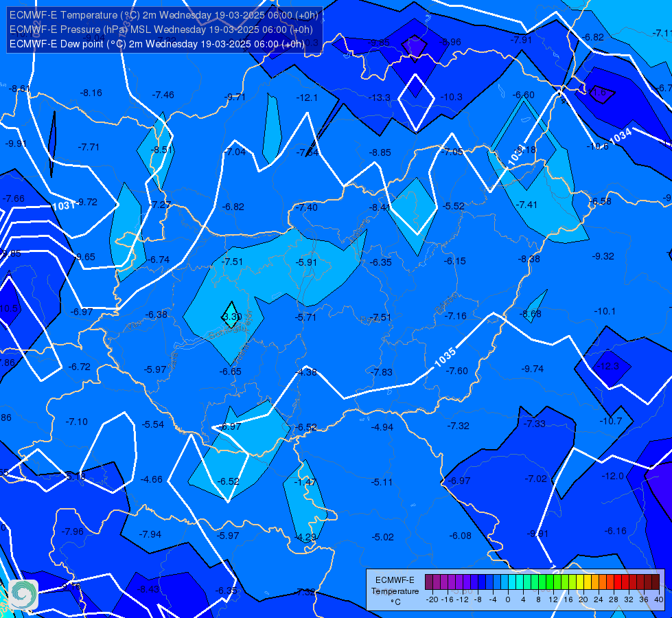Click the -9.32 temperature value
Image resolution: width=672 pixels, height=618 pixels.
click(x=603, y=256)
